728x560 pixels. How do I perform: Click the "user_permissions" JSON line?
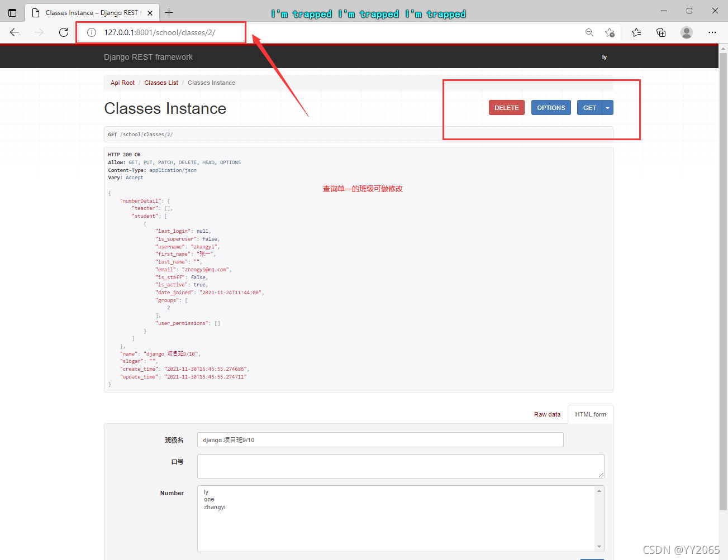[188, 323]
